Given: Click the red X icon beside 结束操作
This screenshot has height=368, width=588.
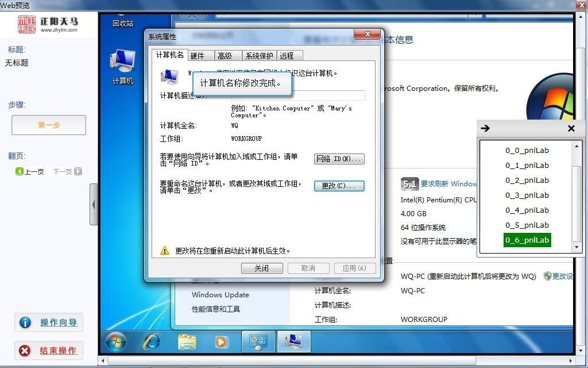Looking at the screenshot, I should point(25,351).
